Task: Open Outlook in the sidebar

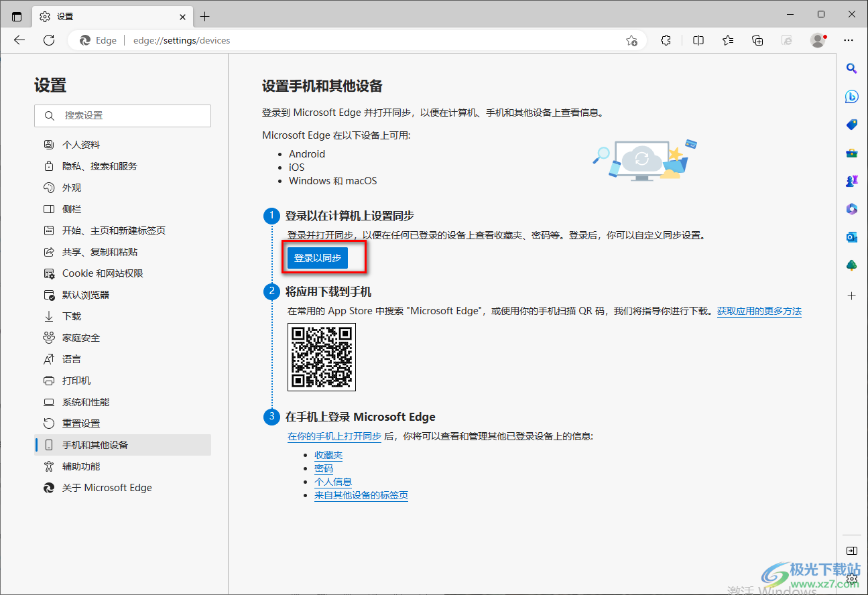Action: tap(852, 237)
